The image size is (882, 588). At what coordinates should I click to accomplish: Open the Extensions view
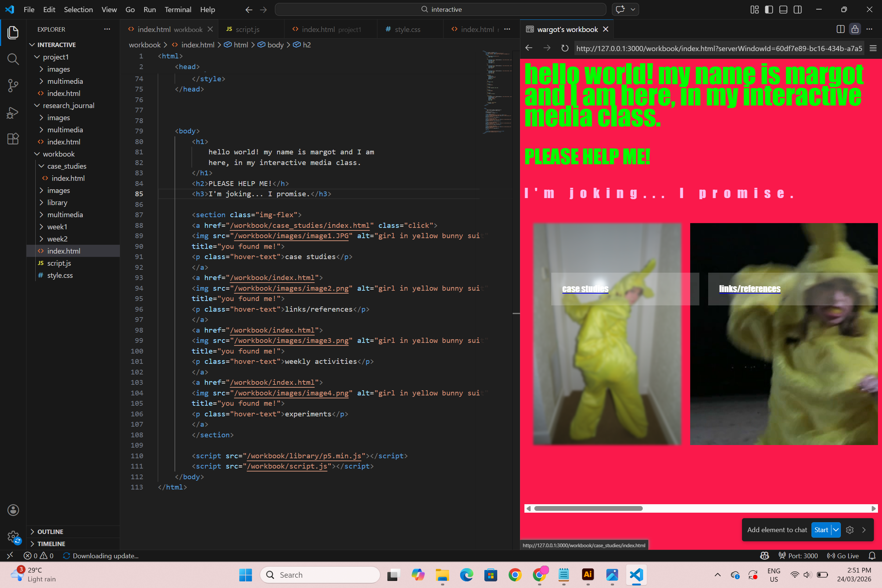pyautogui.click(x=13, y=139)
